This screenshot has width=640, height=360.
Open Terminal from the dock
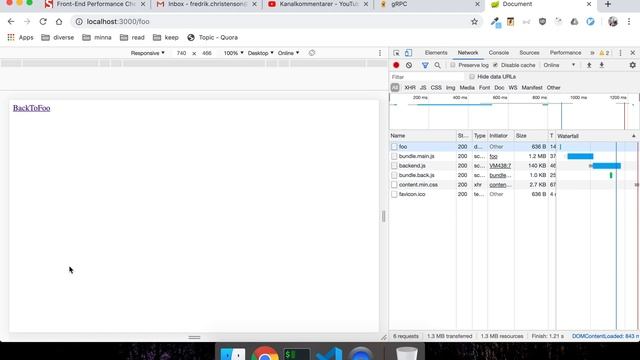pos(297,353)
